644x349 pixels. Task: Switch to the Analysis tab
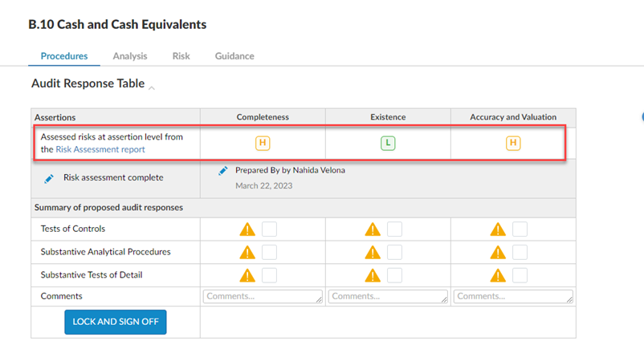pyautogui.click(x=130, y=56)
